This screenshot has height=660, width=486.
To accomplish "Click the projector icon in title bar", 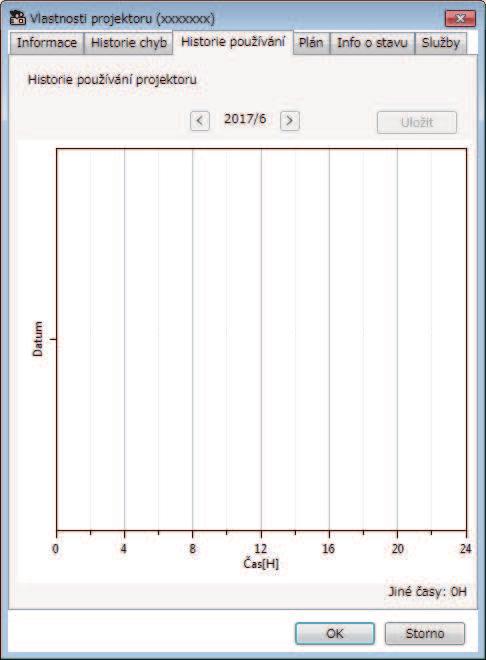I will (17, 18).
